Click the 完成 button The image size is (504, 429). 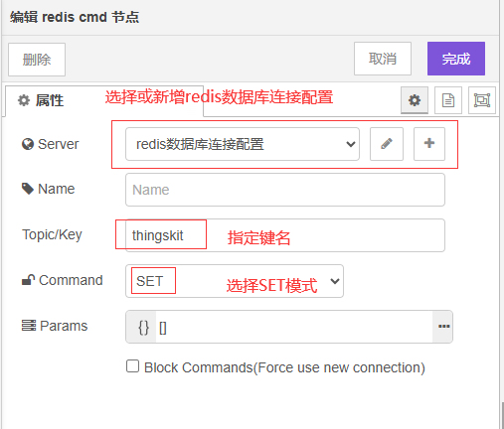click(456, 59)
